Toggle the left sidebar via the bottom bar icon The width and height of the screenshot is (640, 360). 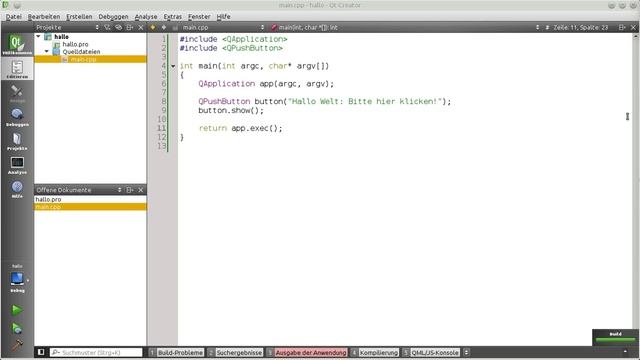click(41, 352)
